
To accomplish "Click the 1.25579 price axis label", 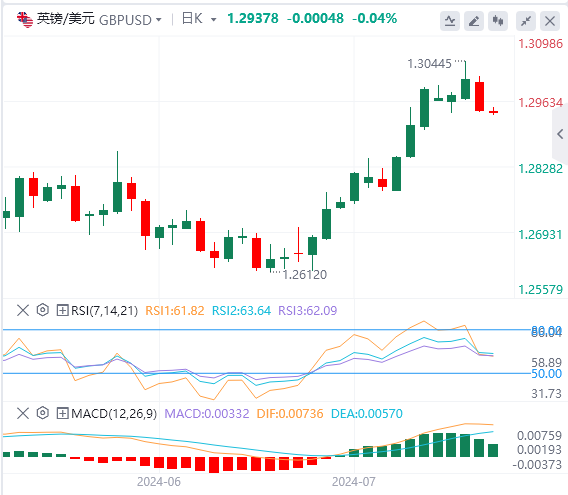I will click(x=540, y=290).
